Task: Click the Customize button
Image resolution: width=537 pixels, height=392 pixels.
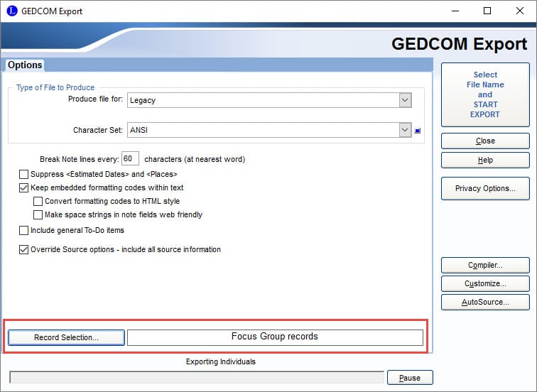Action: click(x=485, y=283)
